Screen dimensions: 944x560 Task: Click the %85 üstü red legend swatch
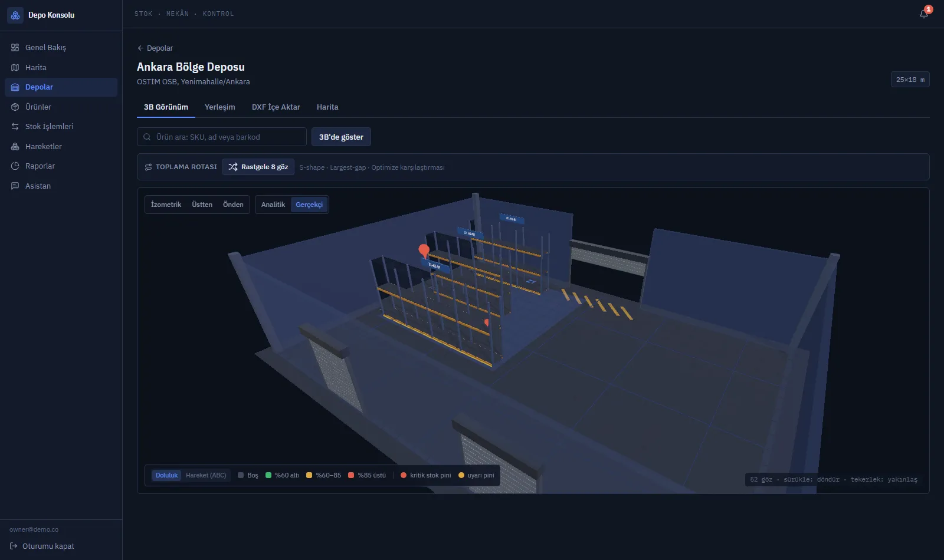(x=351, y=475)
